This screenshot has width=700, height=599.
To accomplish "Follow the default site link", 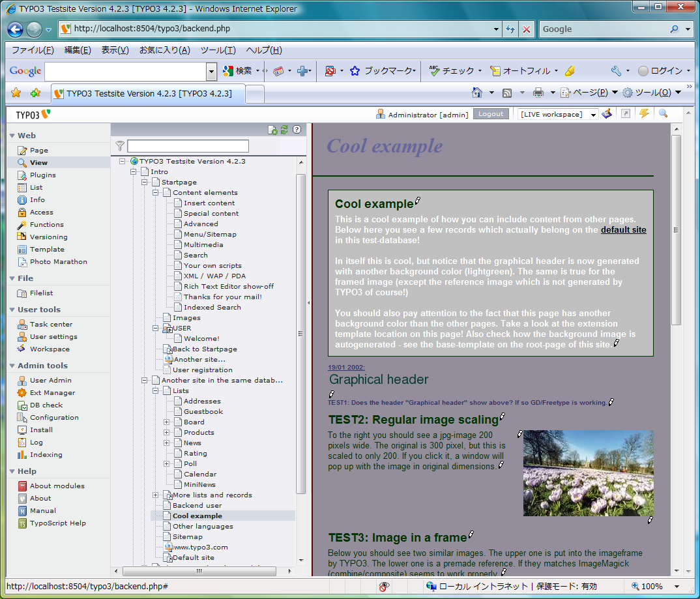I will (x=623, y=230).
